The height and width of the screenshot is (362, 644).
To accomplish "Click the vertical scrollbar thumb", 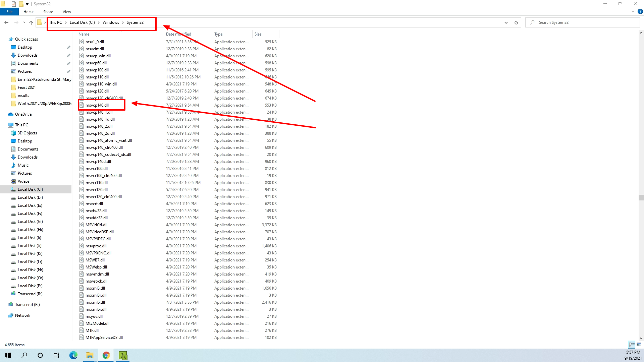I will (641, 197).
